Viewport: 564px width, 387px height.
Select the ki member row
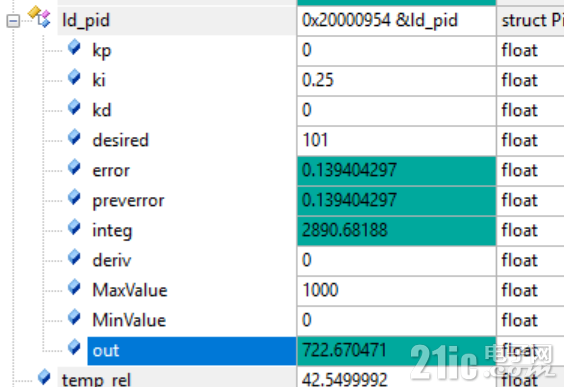point(99,81)
